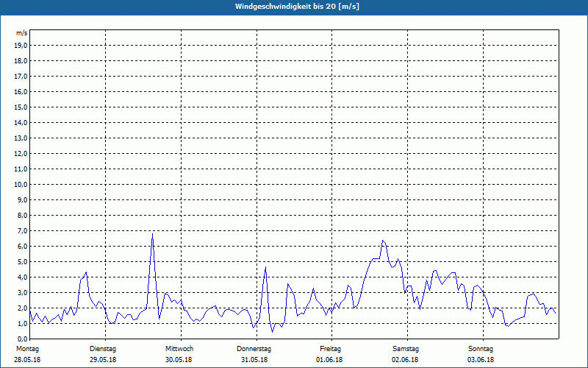Select the '14,0' y-axis label

click(x=21, y=122)
